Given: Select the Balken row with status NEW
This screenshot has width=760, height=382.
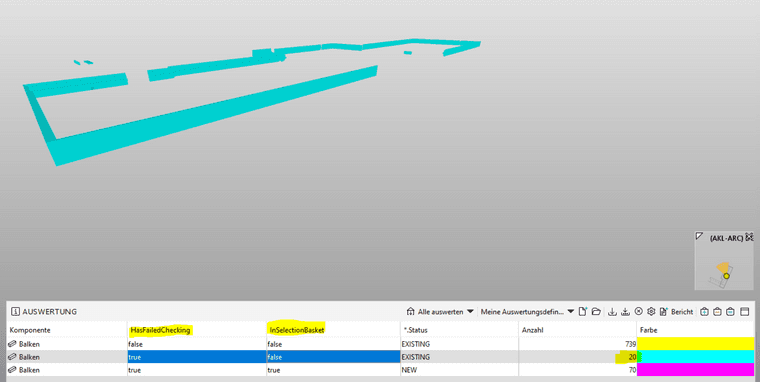Looking at the screenshot, I should pyautogui.click(x=380, y=369).
